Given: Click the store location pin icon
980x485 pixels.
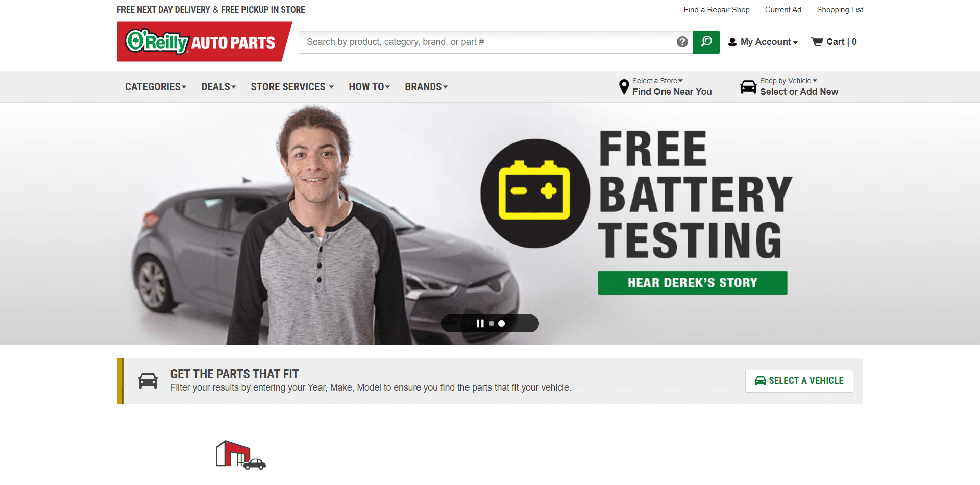Looking at the screenshot, I should (x=624, y=87).
